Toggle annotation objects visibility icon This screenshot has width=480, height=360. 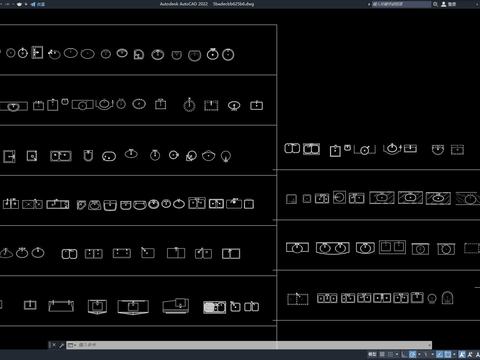(462, 354)
